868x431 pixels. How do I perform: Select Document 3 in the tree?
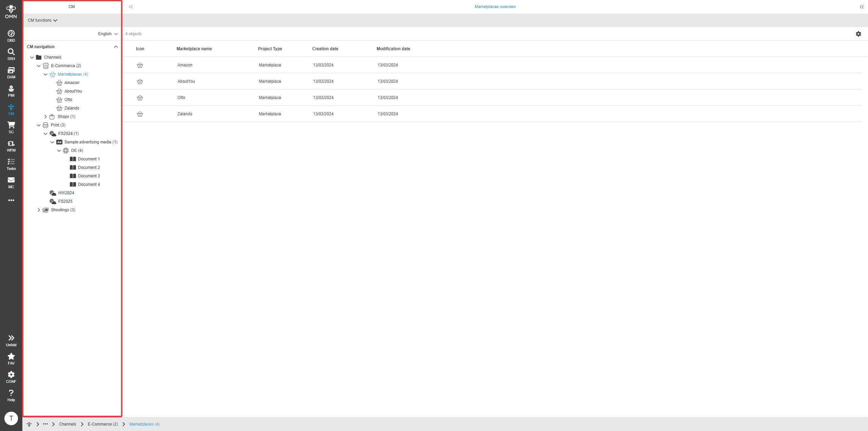pos(89,176)
